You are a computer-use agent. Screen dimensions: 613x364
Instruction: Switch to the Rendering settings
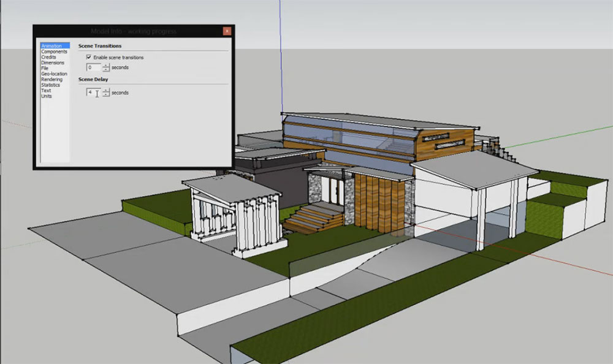pos(51,79)
